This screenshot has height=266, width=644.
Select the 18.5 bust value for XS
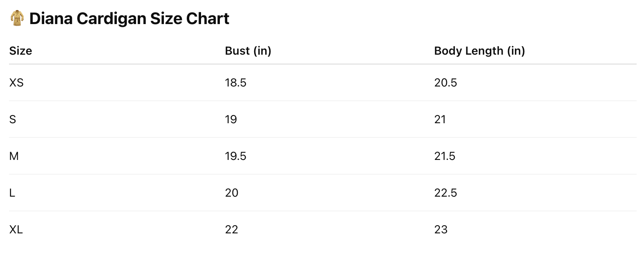[236, 83]
